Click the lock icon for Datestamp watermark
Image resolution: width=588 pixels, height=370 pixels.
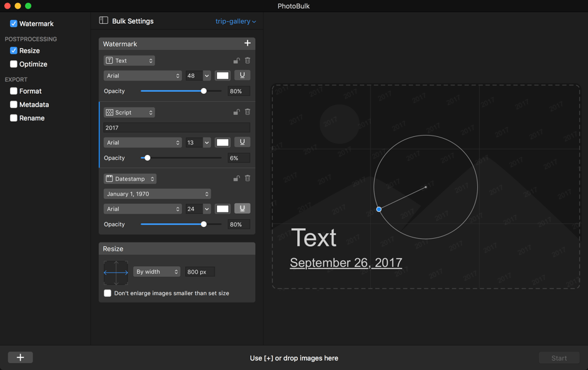point(236,178)
